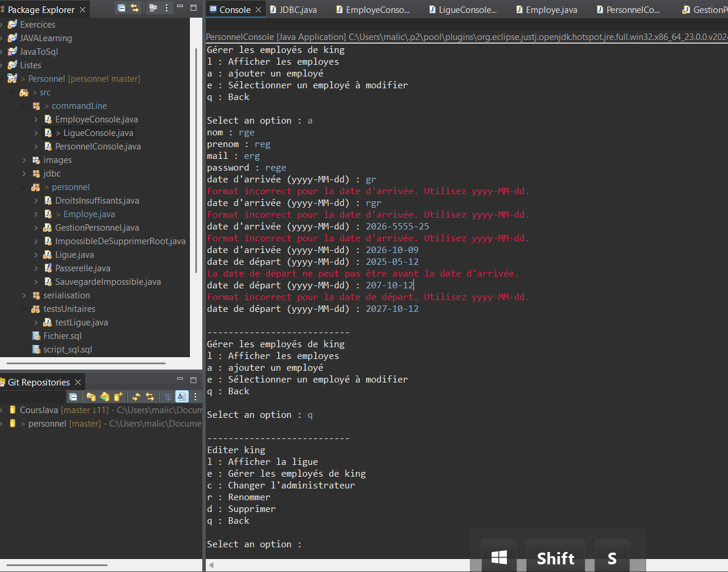728x572 pixels.
Task: Click Add existing local Git repository icon
Action: (91, 397)
